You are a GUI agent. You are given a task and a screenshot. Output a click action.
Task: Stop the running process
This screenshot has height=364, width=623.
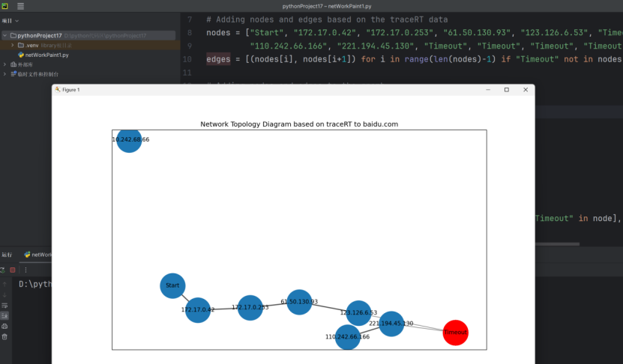pyautogui.click(x=13, y=270)
